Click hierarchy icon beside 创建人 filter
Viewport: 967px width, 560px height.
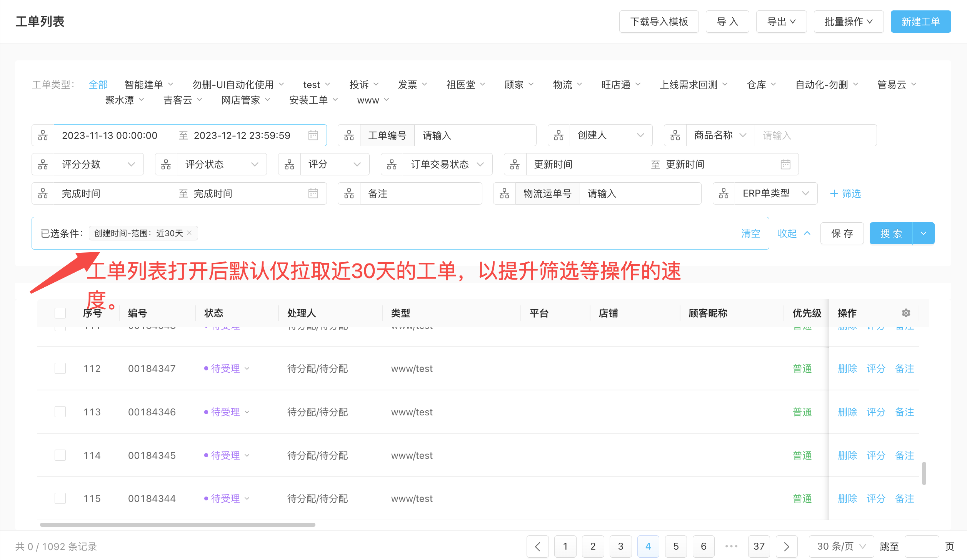pyautogui.click(x=559, y=135)
